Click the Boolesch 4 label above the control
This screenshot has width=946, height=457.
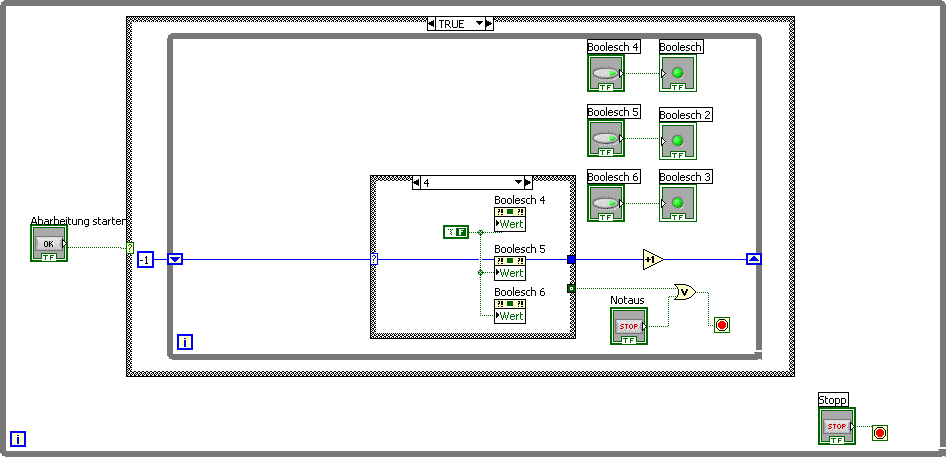(614, 46)
